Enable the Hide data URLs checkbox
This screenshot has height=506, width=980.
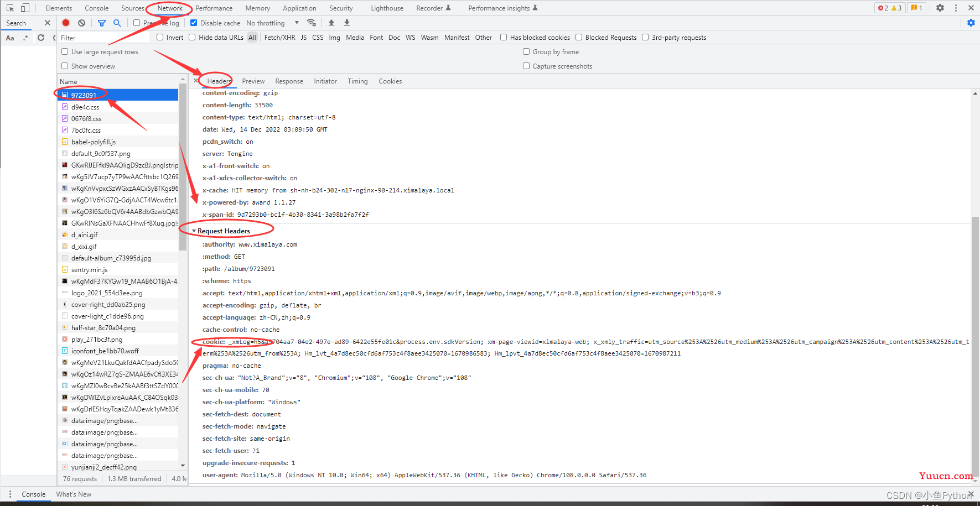[192, 37]
